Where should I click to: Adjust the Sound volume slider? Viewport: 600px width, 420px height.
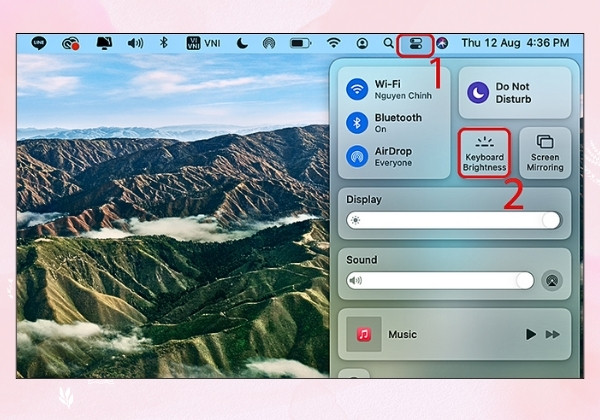click(440, 280)
